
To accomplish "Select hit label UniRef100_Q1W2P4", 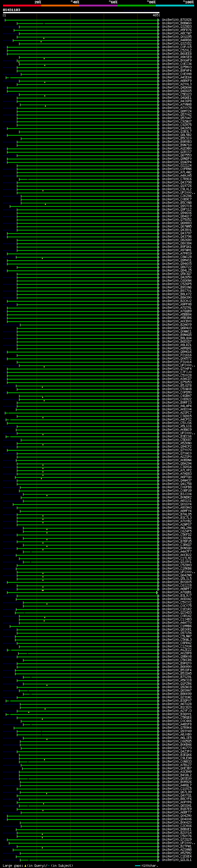I will tap(177, 162).
